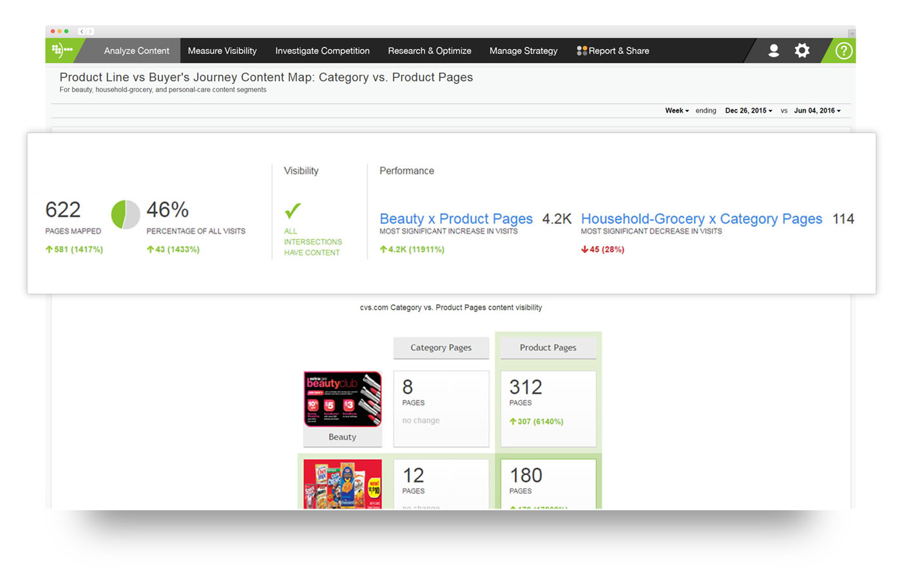Screen dimensions: 902x588
Task: Click the 622 pages mapped value
Action: pyautogui.click(x=63, y=210)
